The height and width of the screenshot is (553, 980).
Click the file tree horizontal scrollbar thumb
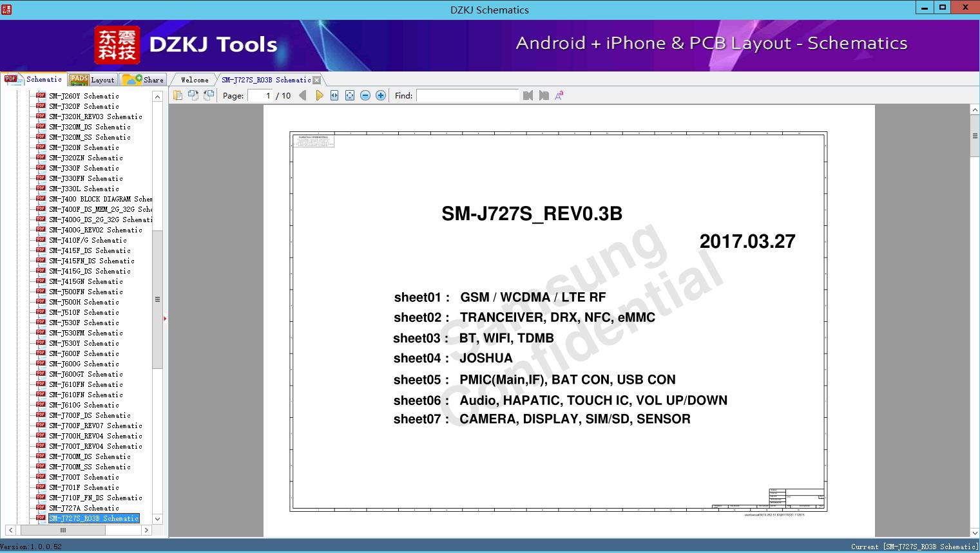[63, 530]
